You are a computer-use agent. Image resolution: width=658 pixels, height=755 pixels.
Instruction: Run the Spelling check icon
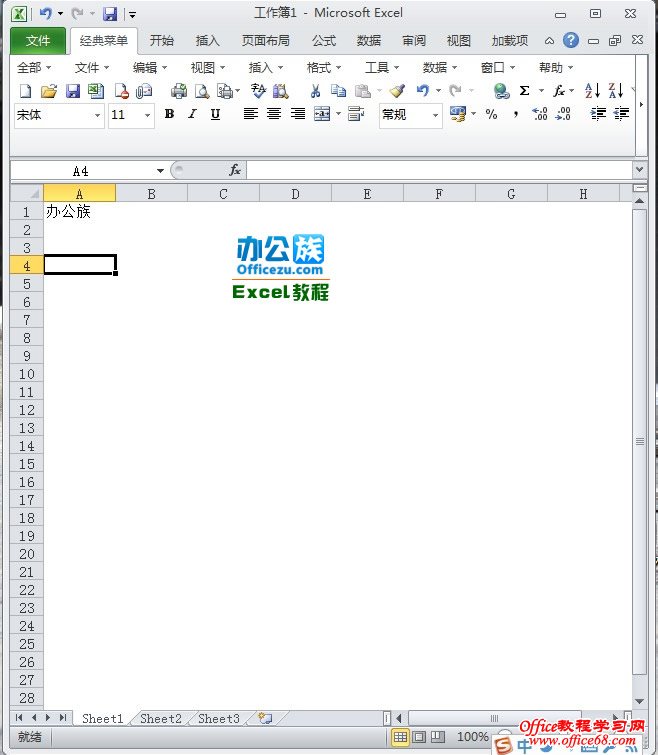pyautogui.click(x=258, y=91)
